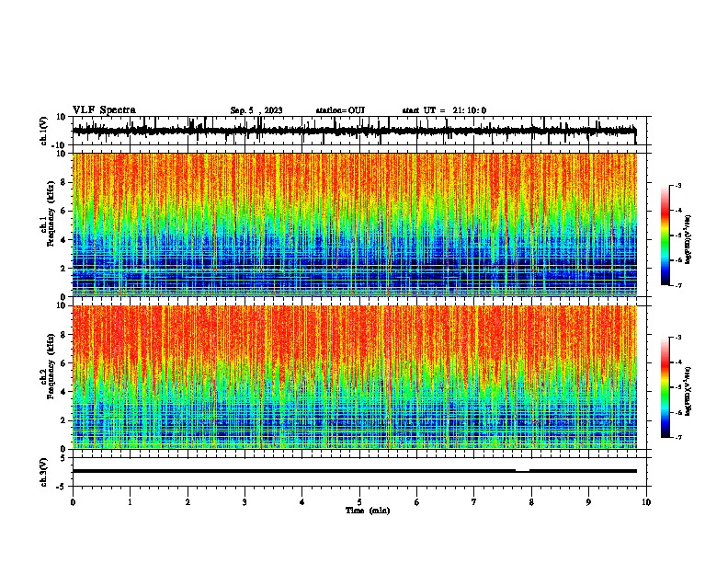728x563 pixels.
Task: Click inside the ch.2 frequency spectrogram
Action: tap(354, 377)
